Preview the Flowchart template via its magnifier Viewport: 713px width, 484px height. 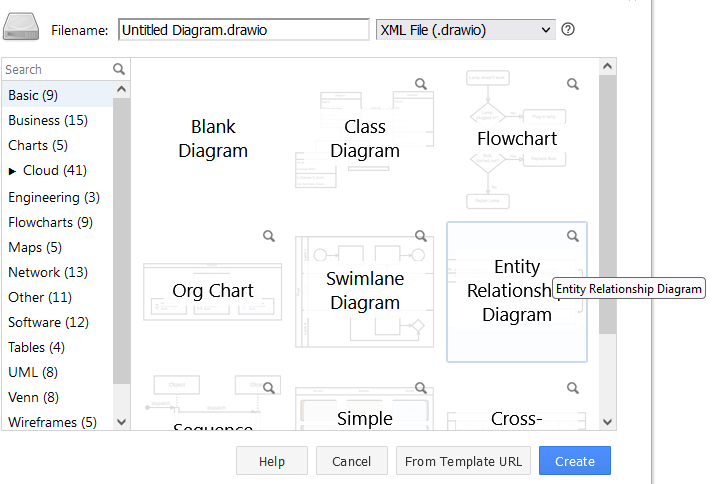[x=573, y=84]
